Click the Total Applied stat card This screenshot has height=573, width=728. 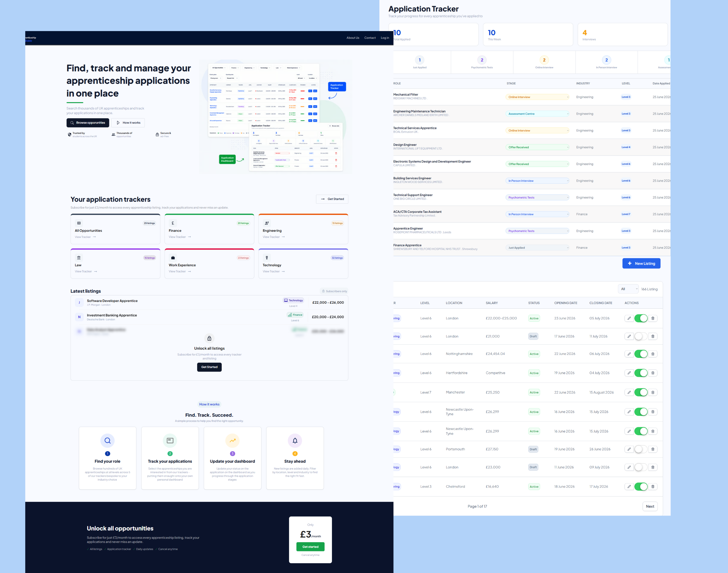click(436, 35)
